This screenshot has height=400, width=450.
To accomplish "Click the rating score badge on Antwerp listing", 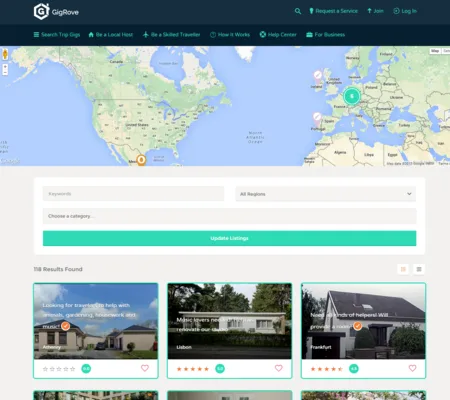I will click(x=86, y=369).
